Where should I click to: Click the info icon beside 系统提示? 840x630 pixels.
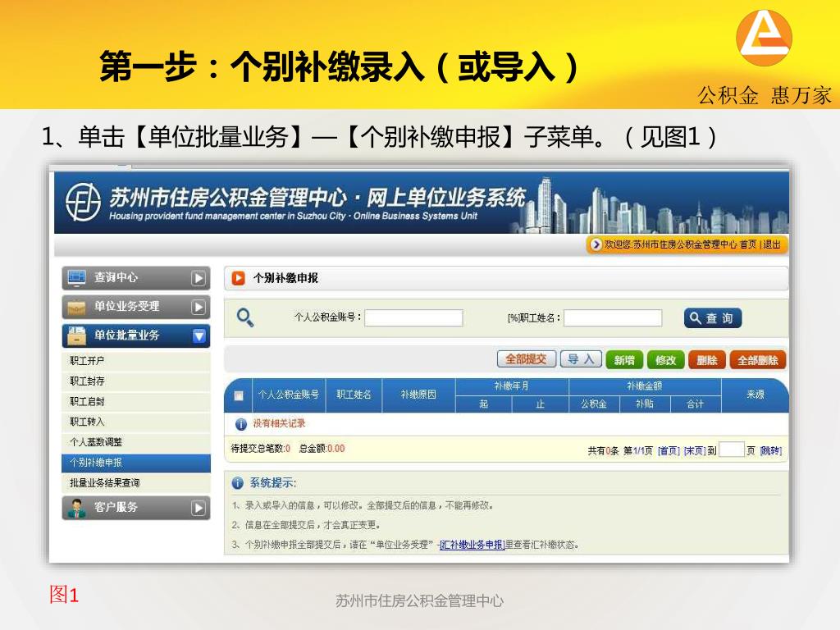point(237,482)
